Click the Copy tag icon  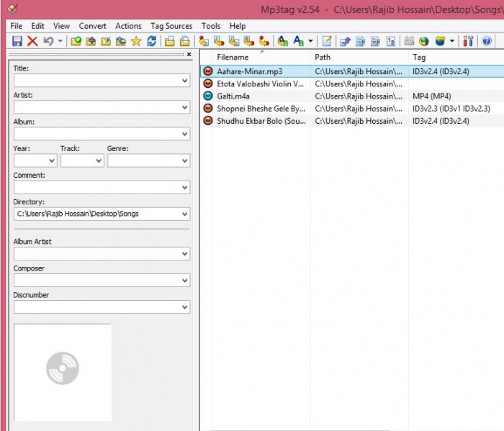coord(170,41)
